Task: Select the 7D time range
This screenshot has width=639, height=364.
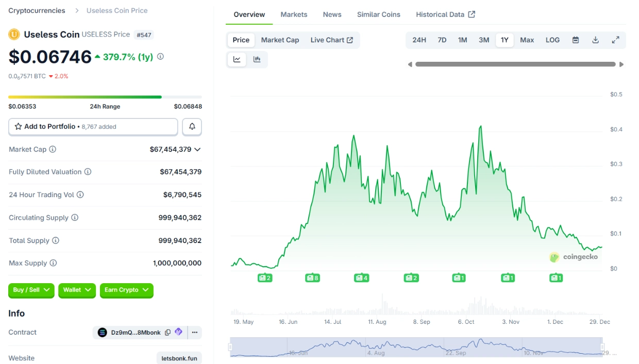Action: 442,40
